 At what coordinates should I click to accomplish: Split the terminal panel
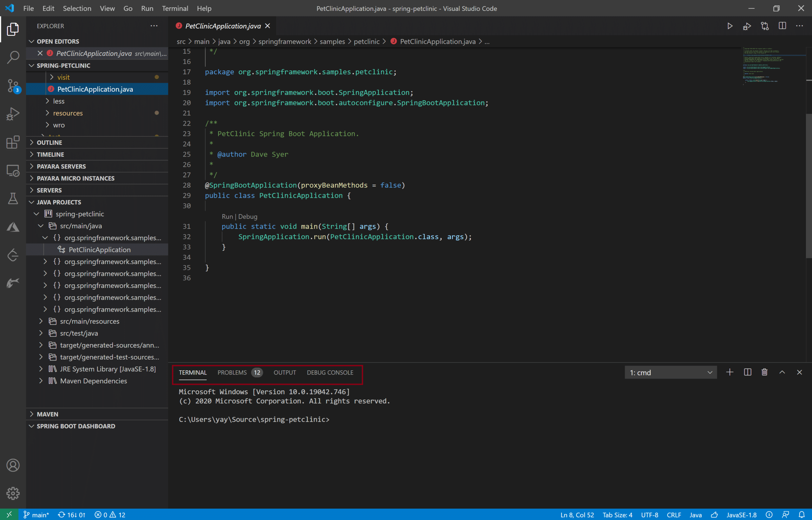pos(748,372)
